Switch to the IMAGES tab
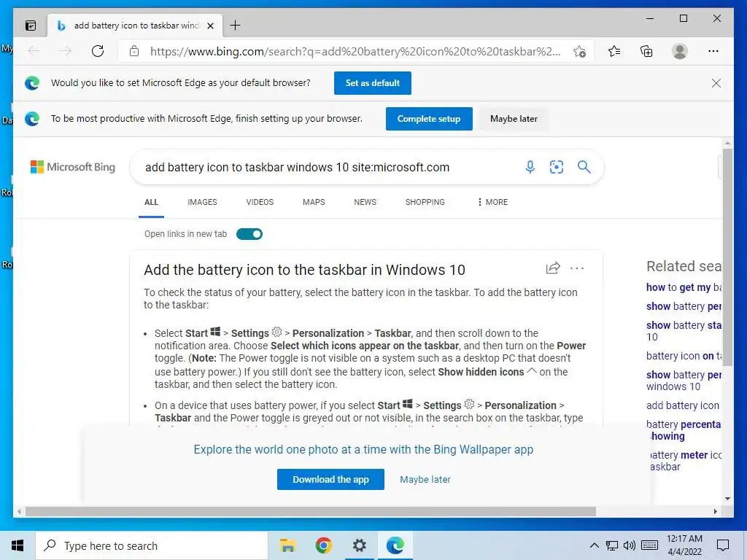This screenshot has height=560, width=747. pyautogui.click(x=202, y=203)
